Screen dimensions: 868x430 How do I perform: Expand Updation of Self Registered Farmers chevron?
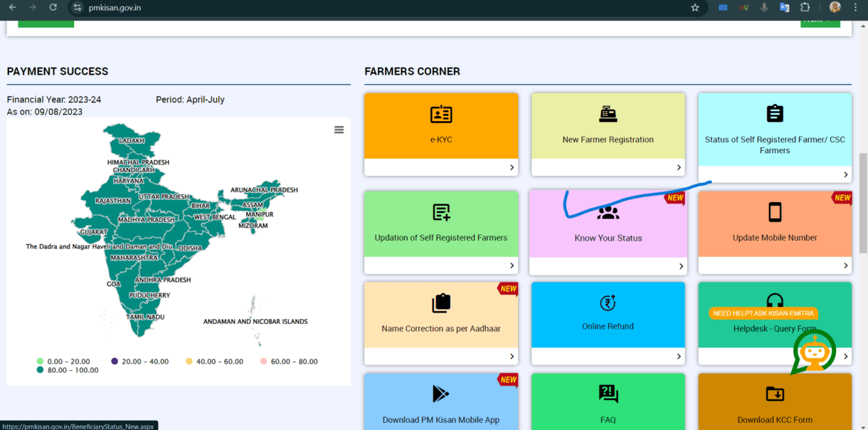click(512, 266)
